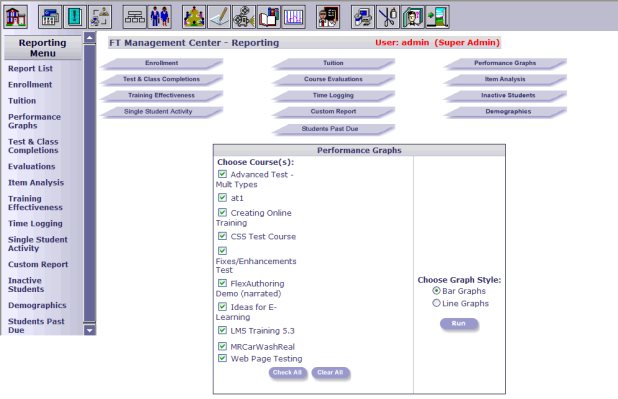Click the exit door logout icon
618x399 pixels.
(437, 17)
